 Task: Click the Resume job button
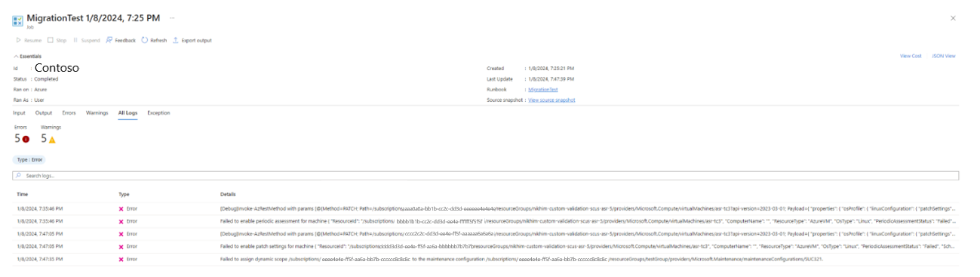click(x=29, y=40)
